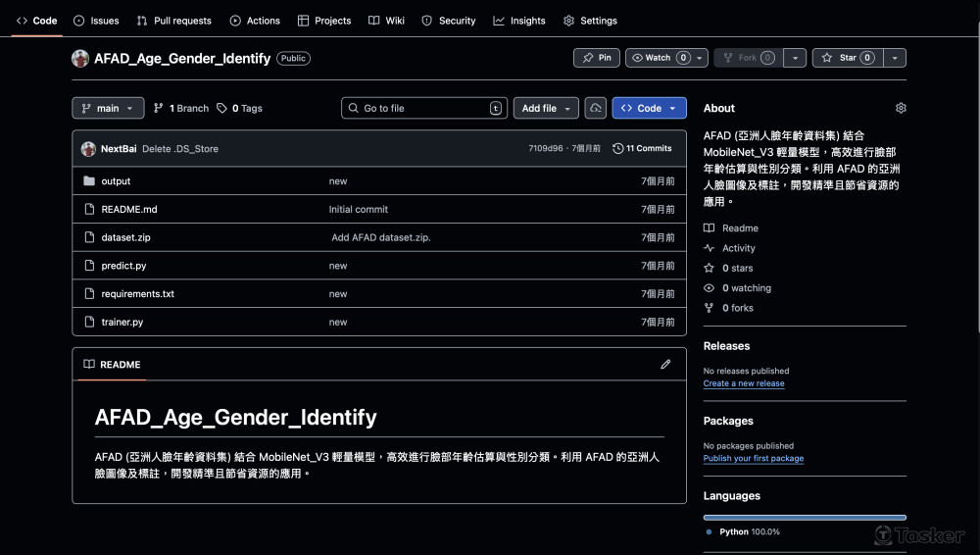Open Add AFAD dataset.zip. commit link
980x555 pixels.
[x=381, y=237]
